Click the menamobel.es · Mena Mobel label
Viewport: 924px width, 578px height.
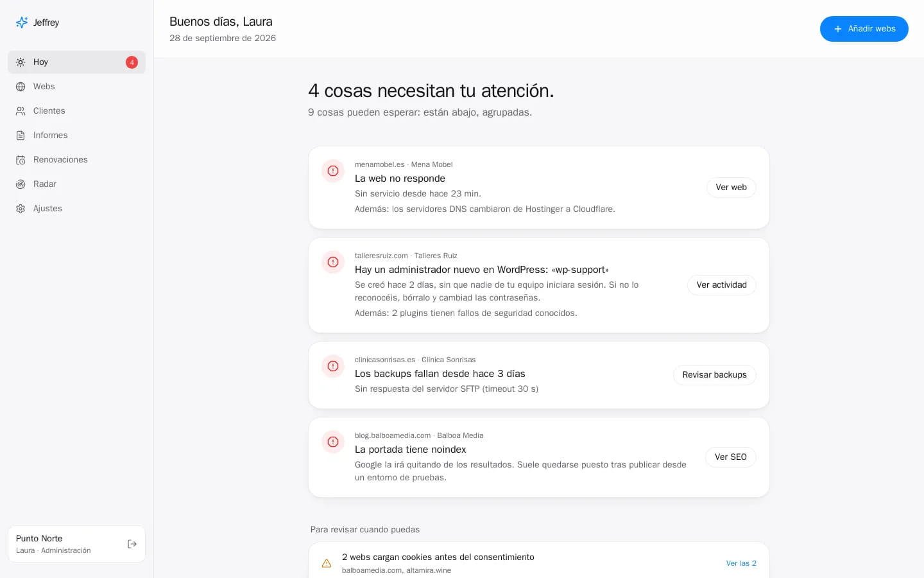coord(404,164)
